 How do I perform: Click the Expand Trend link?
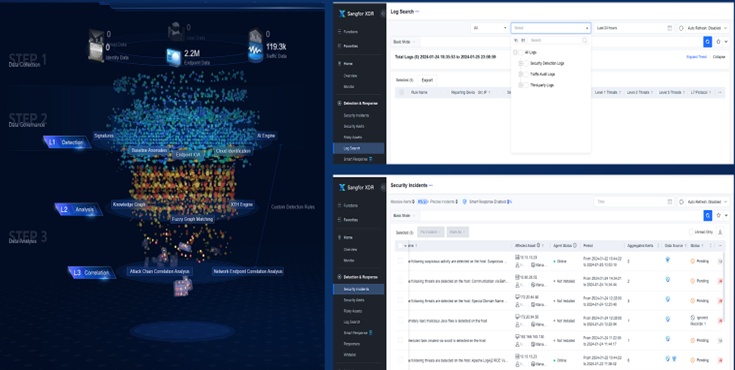click(x=697, y=57)
